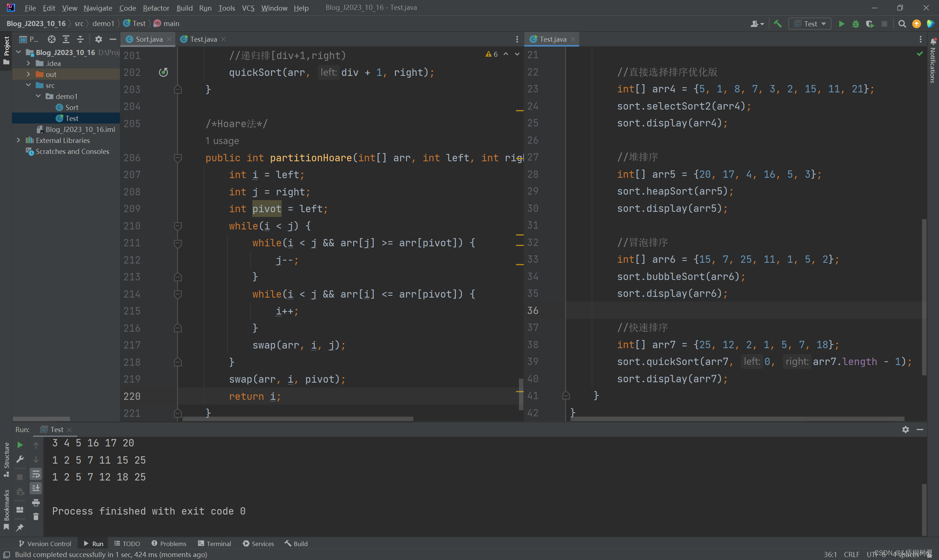Hide the Project tool window
The width and height of the screenshot is (939, 560).
(x=113, y=39)
